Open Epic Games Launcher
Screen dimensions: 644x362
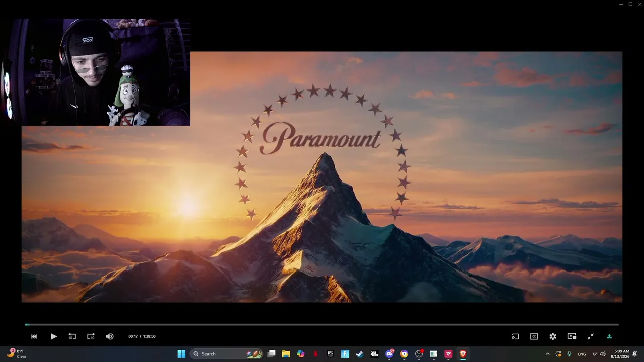[330, 354]
